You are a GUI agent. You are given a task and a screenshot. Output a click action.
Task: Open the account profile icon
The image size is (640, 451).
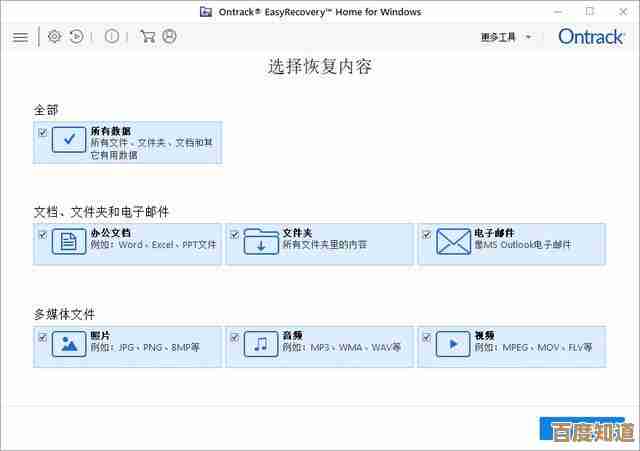(x=169, y=37)
